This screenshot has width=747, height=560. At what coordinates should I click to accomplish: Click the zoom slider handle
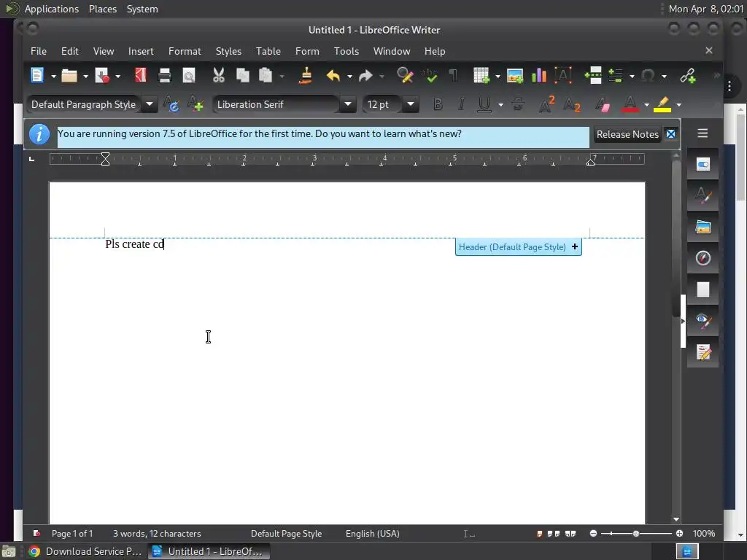[635, 533]
